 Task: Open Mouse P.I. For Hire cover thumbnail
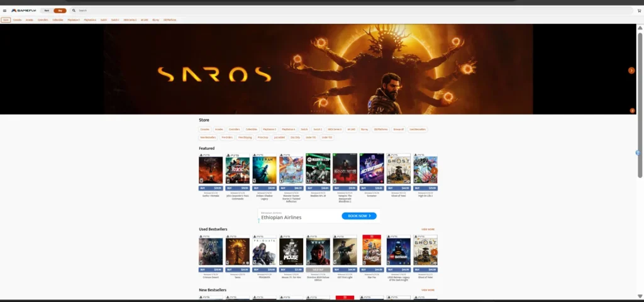[x=291, y=250]
